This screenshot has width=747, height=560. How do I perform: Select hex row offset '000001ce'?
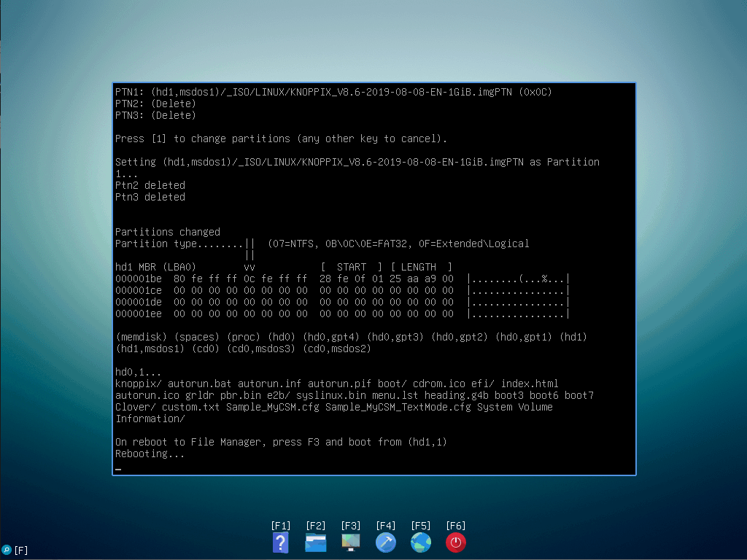139,290
